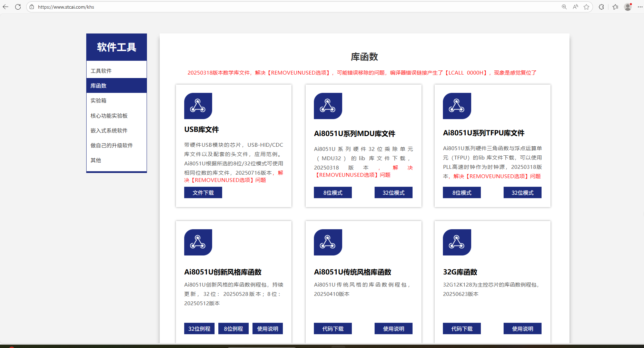Select 工具软件 in sidebar menu
Image resolution: width=644 pixels, height=348 pixels.
pos(117,71)
